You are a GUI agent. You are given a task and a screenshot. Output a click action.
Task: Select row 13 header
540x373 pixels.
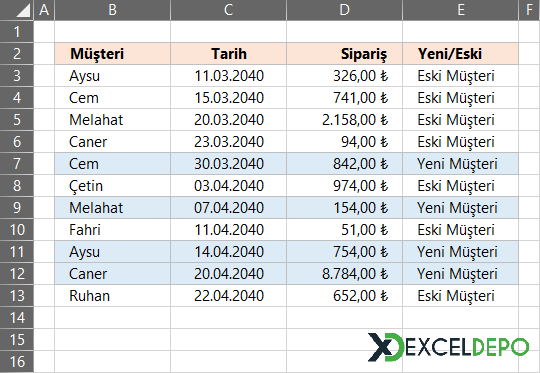tap(17, 296)
